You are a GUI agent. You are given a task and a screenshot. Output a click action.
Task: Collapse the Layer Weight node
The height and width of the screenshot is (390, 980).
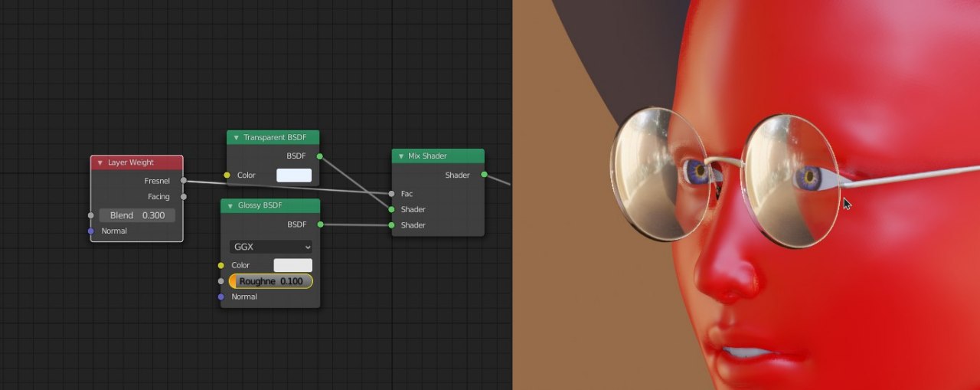[100, 162]
